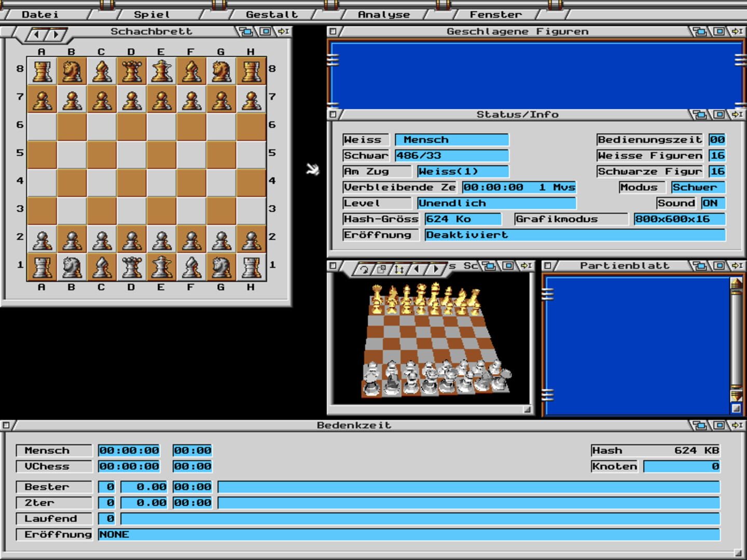This screenshot has height=560, width=747.
Task: Switch the Modus field from Schwer
Action: pyautogui.click(x=699, y=187)
